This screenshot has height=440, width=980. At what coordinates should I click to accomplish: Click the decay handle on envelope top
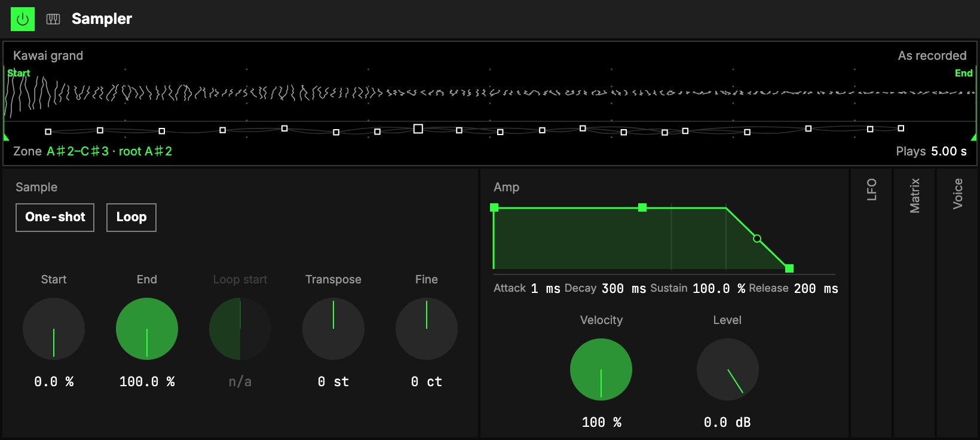click(642, 207)
